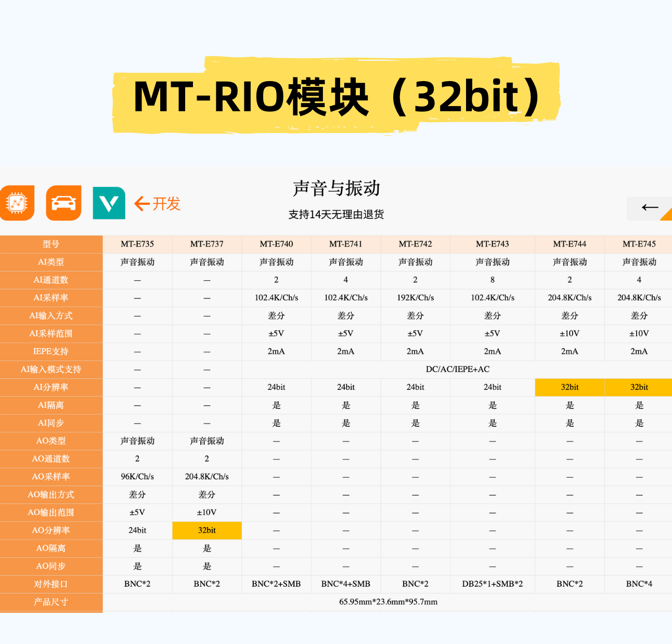Viewport: 672px width, 644px height.
Task: Click the AI采样范围 row label
Action: (x=51, y=334)
